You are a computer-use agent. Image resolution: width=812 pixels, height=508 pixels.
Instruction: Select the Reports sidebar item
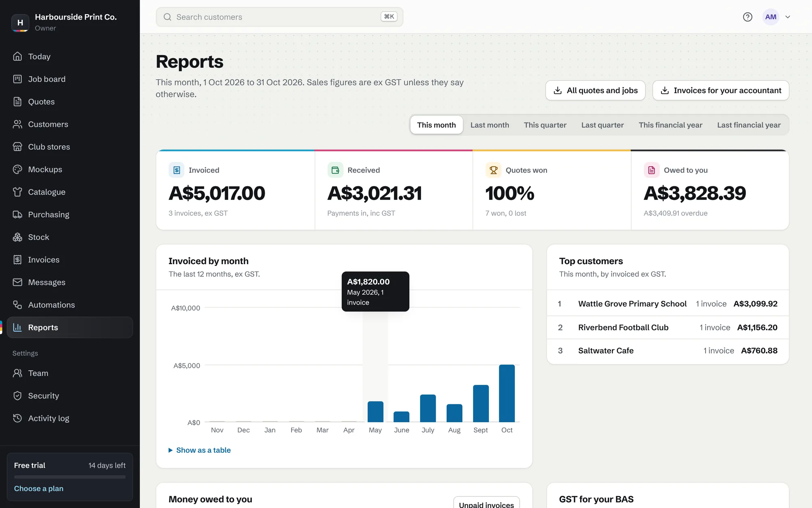70,328
